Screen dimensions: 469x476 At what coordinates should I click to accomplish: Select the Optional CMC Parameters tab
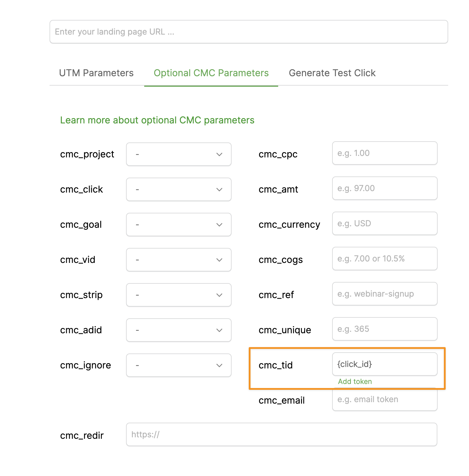[x=211, y=73]
